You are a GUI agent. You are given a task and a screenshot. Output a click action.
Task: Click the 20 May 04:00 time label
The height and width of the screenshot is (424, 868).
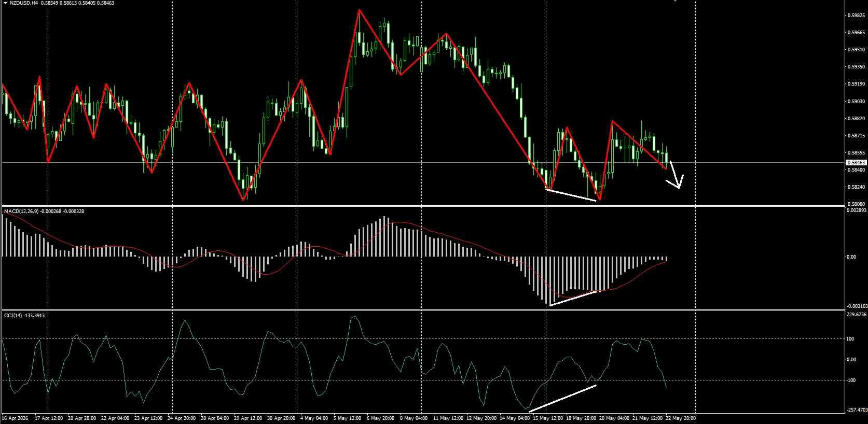(x=614, y=418)
